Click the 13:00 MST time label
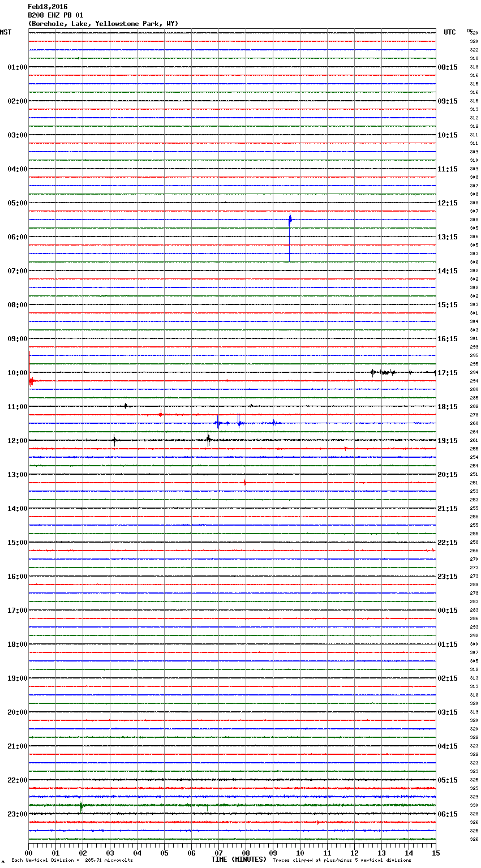The width and height of the screenshot is (481, 868). point(18,475)
